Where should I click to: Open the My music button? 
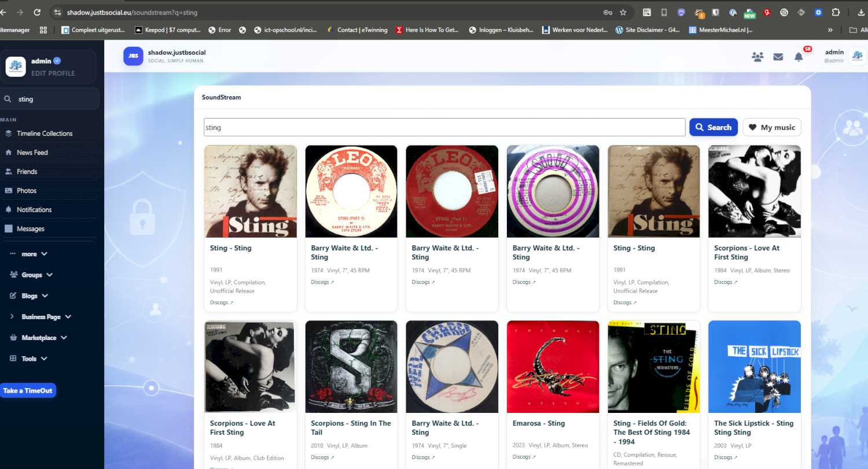pyautogui.click(x=772, y=127)
